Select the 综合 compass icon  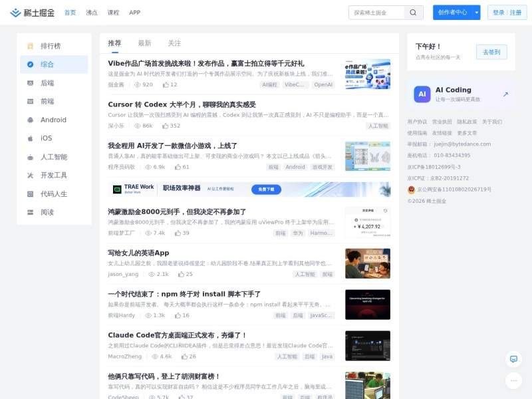pyautogui.click(x=30, y=64)
